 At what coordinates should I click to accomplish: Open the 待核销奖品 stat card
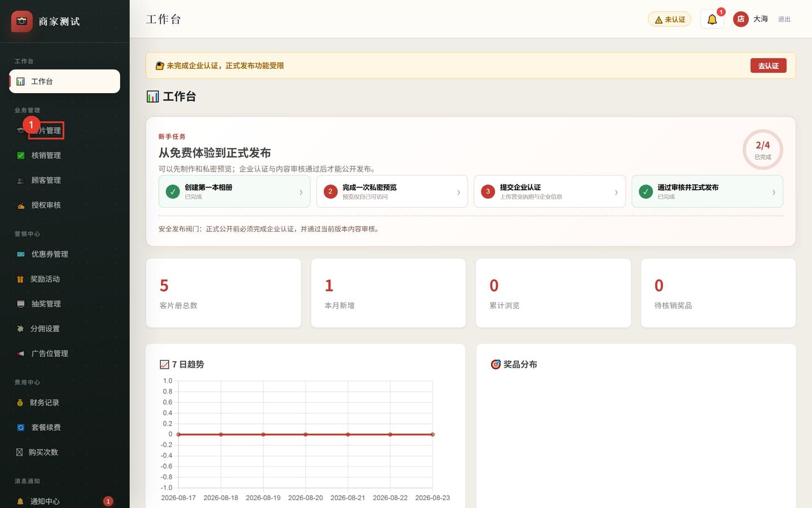coord(718,293)
